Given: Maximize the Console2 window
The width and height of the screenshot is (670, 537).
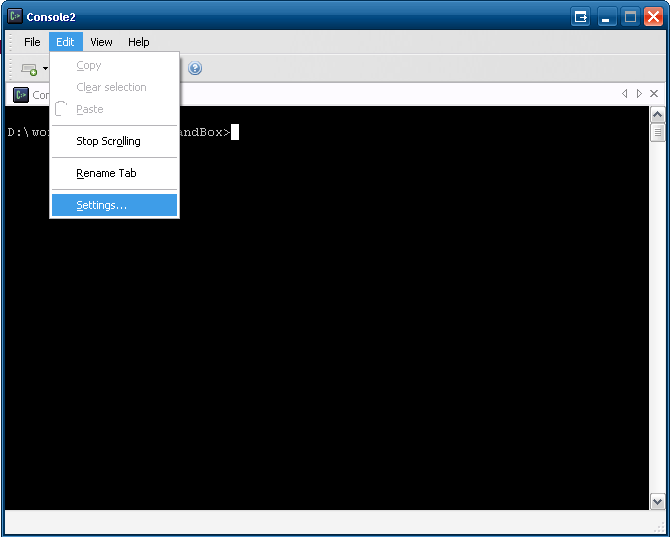Looking at the screenshot, I should click(630, 17).
